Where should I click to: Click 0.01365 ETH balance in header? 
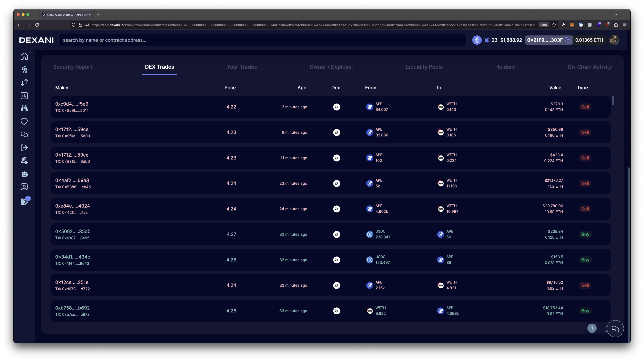589,40
